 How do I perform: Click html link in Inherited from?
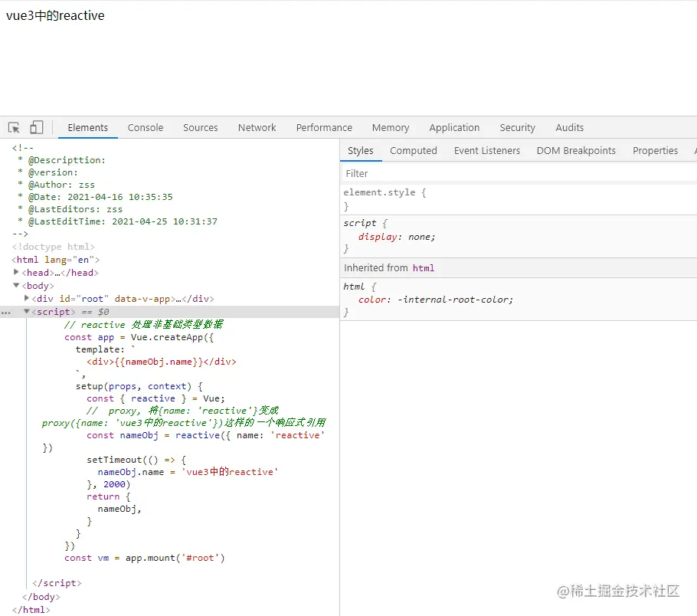tap(424, 268)
